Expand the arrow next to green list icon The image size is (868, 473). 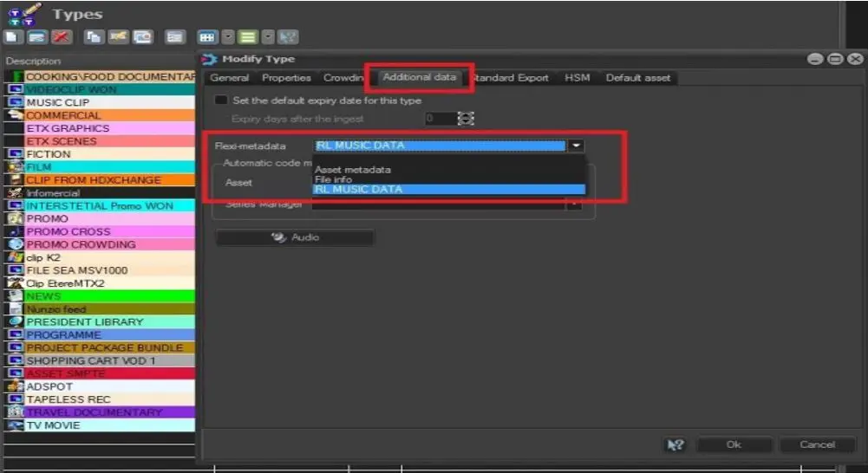pos(268,37)
